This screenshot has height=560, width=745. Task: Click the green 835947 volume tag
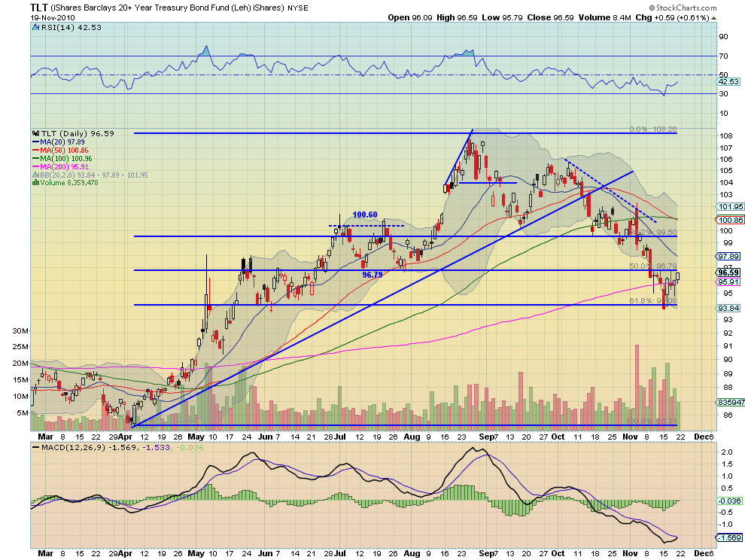pyautogui.click(x=731, y=402)
